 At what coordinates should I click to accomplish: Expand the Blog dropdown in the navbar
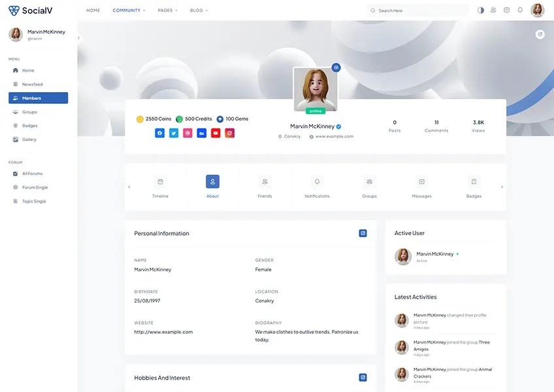(198, 10)
